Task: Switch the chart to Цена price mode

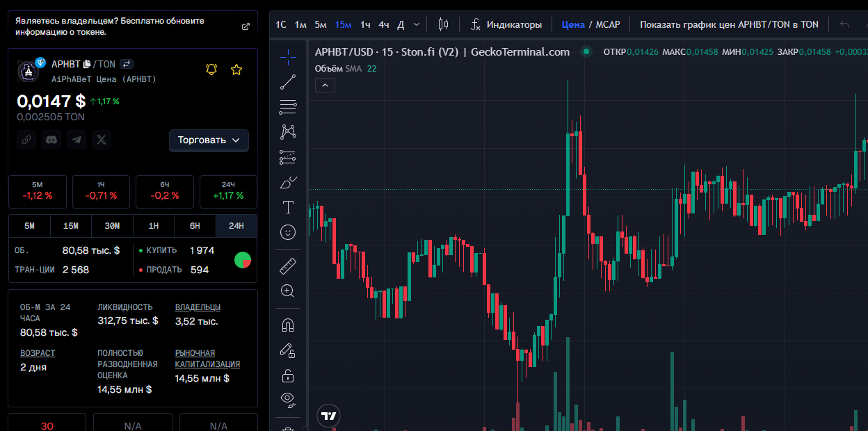Action: pos(573,24)
